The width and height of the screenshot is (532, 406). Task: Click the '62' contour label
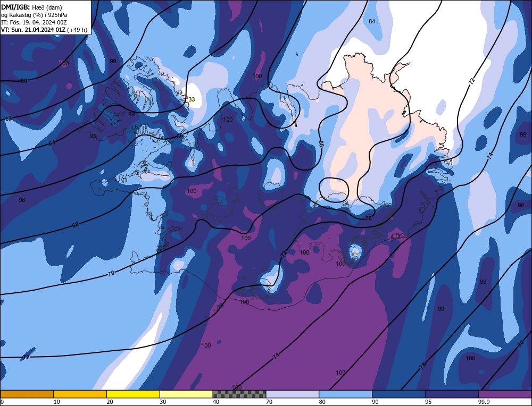tap(9, 119)
